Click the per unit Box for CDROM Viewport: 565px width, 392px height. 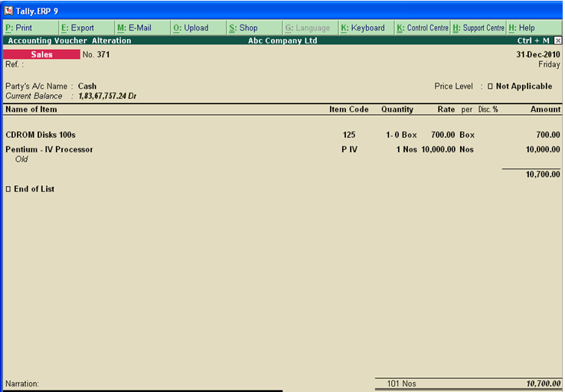(467, 135)
